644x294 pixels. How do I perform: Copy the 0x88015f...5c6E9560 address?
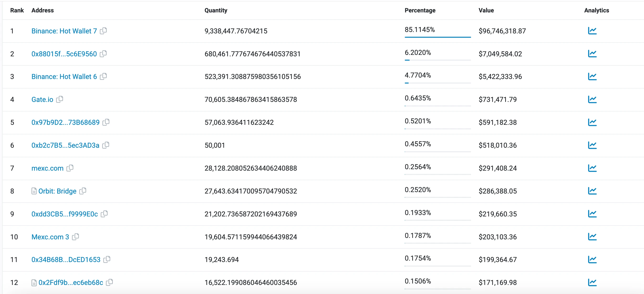(104, 53)
